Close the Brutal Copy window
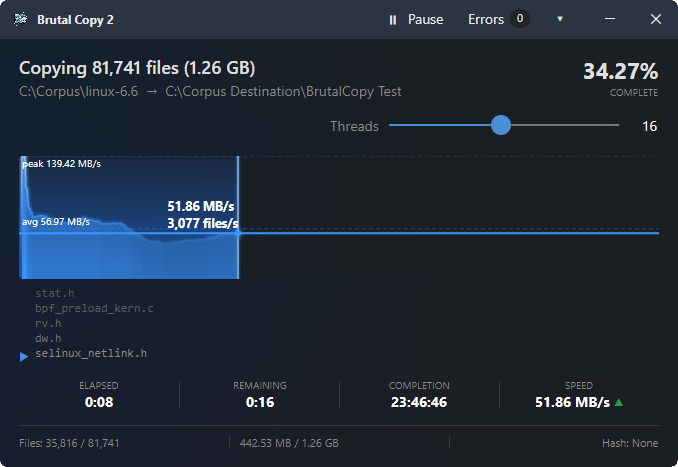Screen dimensions: 678x467 tap(656, 19)
